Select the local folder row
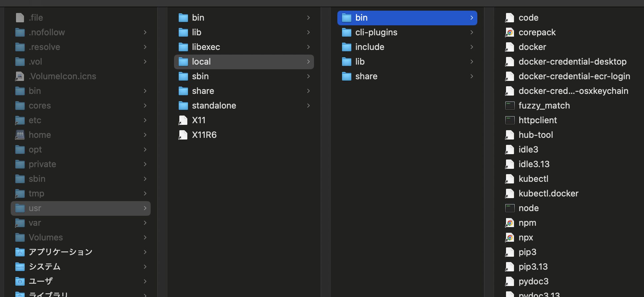 click(x=244, y=62)
